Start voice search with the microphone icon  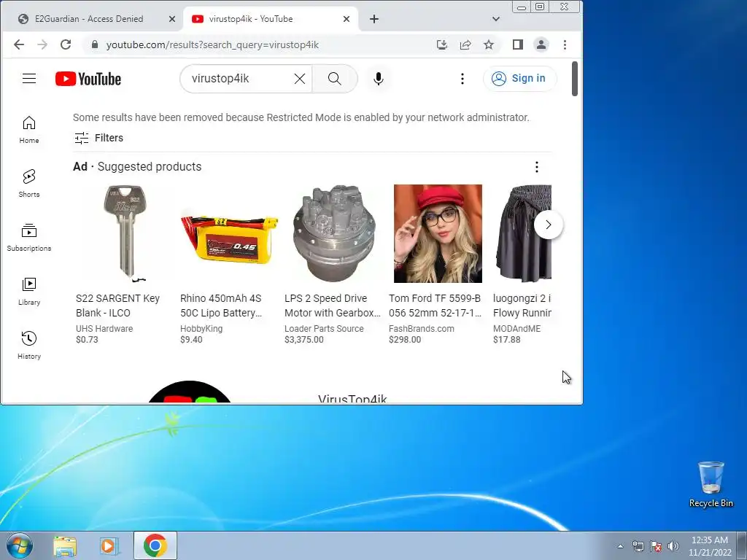[379, 79]
